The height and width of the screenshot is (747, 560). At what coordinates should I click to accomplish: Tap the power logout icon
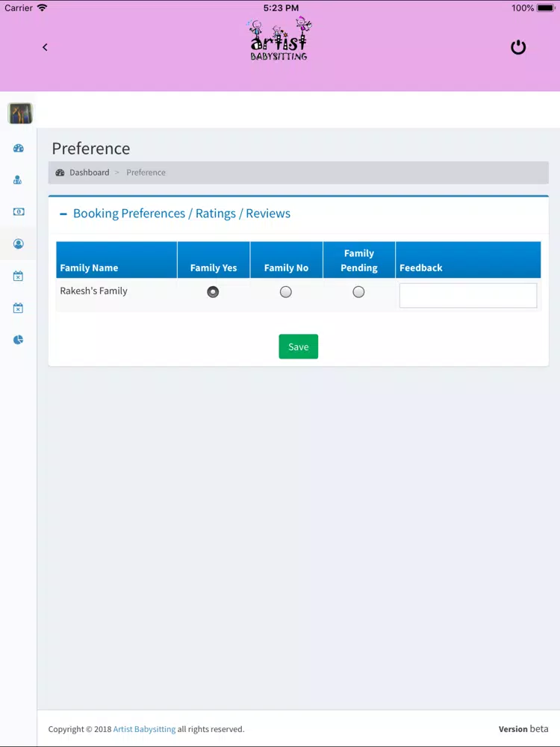[518, 47]
